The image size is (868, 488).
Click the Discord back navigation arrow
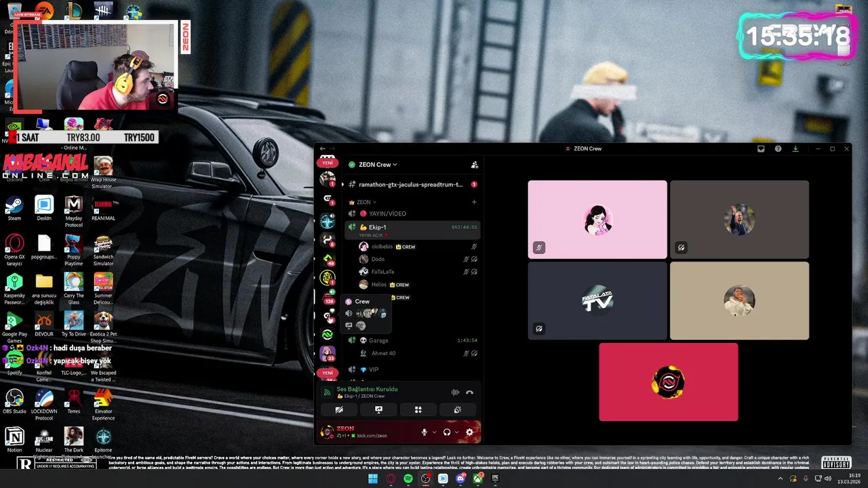[323, 148]
